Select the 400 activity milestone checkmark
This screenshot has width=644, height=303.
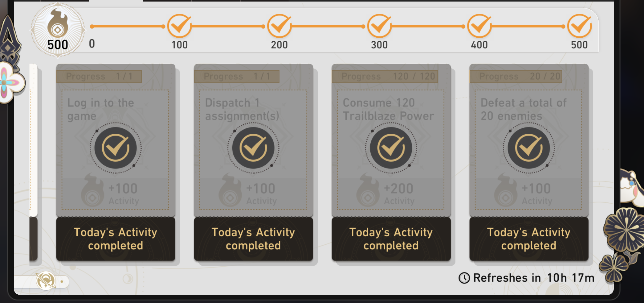[x=479, y=26]
